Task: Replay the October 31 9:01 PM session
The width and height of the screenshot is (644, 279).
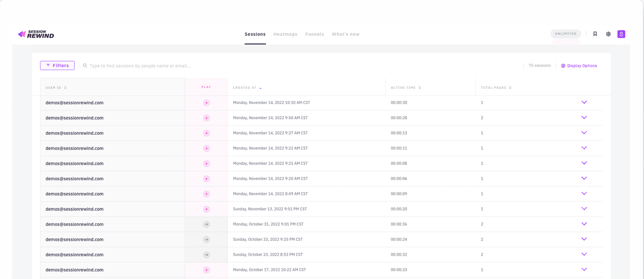Action: (206, 224)
